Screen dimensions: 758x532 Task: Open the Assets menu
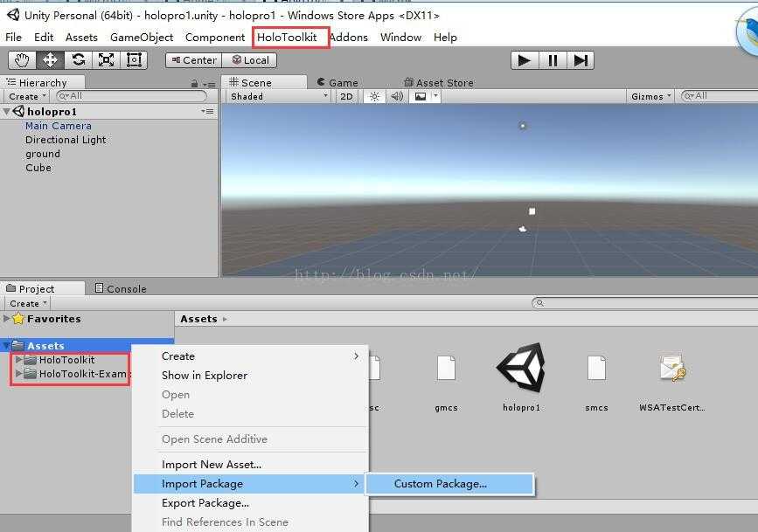[81, 38]
